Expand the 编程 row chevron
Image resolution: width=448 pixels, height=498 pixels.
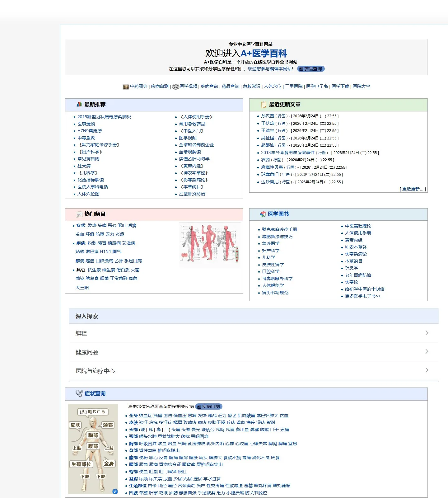coord(427,333)
